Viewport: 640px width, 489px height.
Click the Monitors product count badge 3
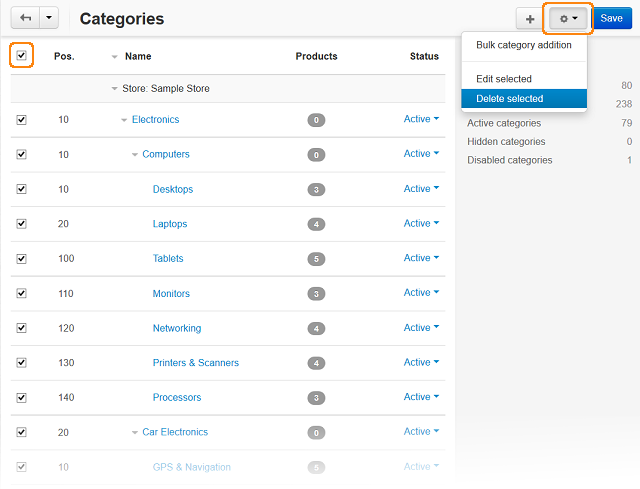tap(316, 294)
